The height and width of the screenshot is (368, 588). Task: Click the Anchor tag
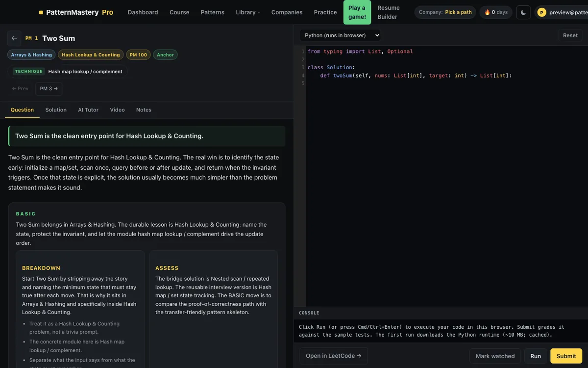165,55
